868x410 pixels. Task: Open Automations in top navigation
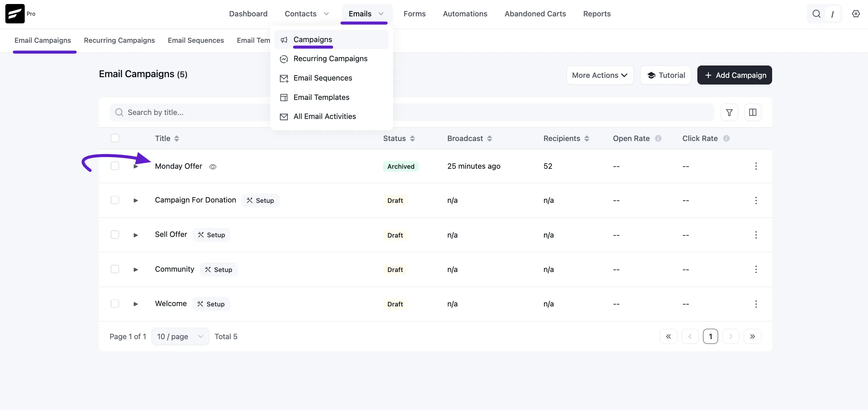465,14
